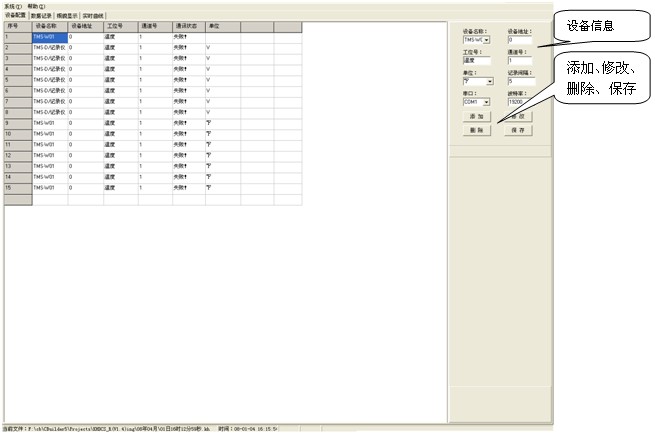Expand the 设备名称 dropdown
Viewport: 655px width, 435px height.
[x=487, y=40]
